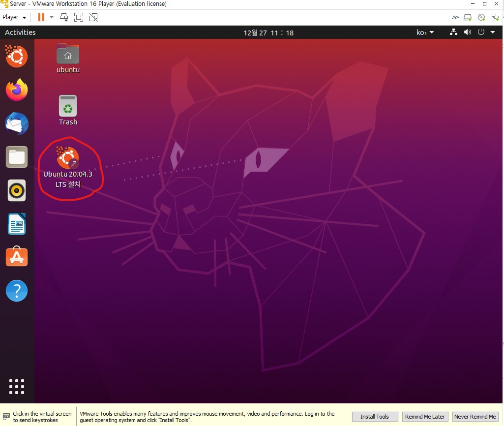Click the Remind Me Later button
504x426 pixels.
425,417
